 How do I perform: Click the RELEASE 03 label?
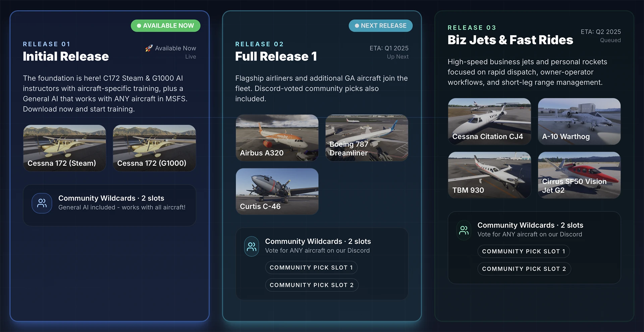tap(472, 27)
